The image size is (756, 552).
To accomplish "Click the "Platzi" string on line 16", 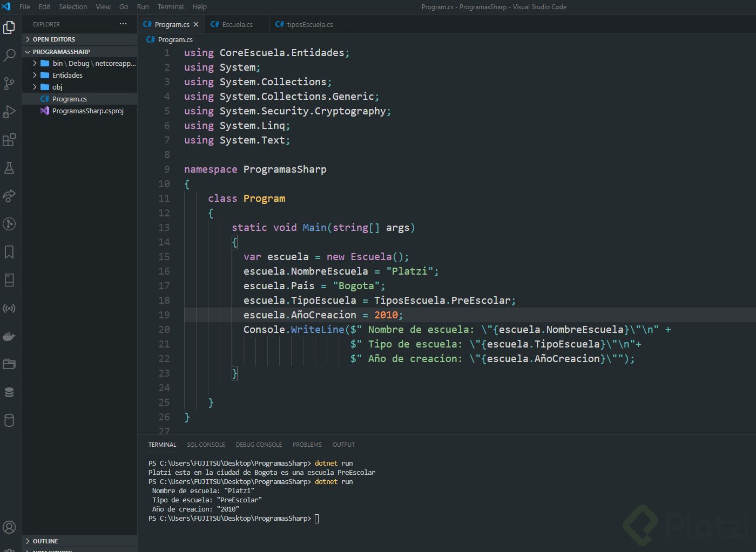I will 410,271.
